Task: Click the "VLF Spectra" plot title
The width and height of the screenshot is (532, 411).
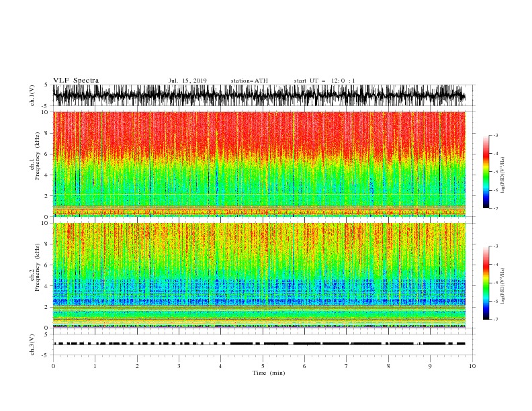Action: pyautogui.click(x=76, y=81)
